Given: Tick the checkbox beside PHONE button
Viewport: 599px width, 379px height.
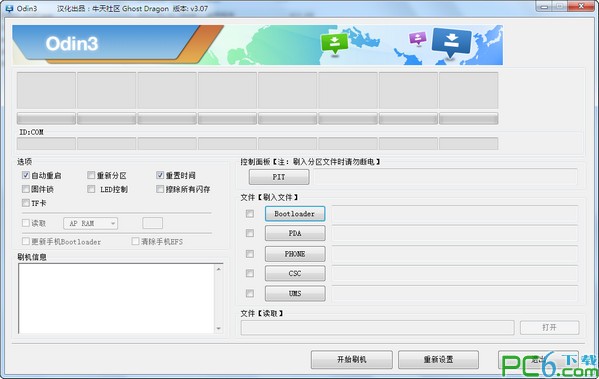Looking at the screenshot, I should click(250, 254).
